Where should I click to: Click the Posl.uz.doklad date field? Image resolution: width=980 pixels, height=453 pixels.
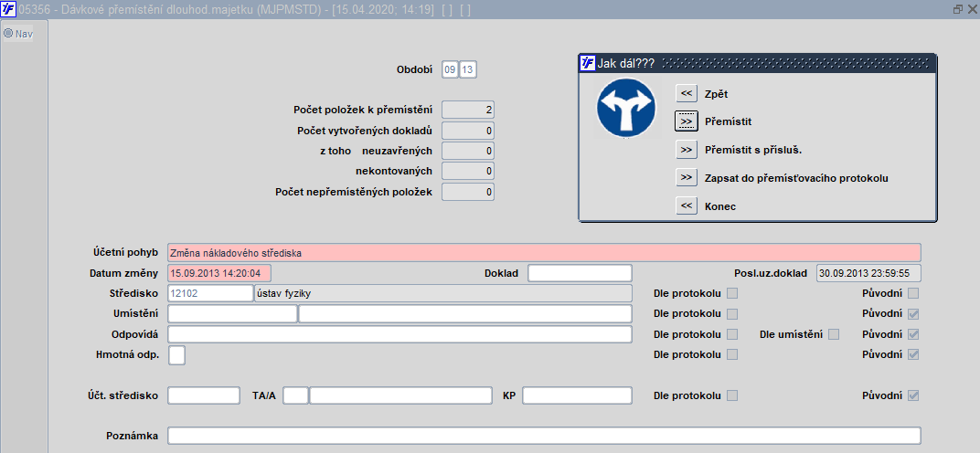(868, 273)
